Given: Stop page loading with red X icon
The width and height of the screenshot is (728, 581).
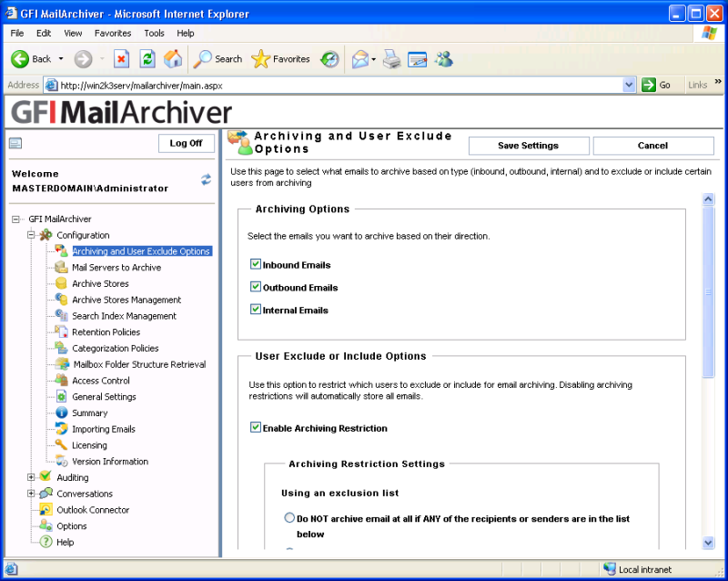Looking at the screenshot, I should click(x=121, y=59).
